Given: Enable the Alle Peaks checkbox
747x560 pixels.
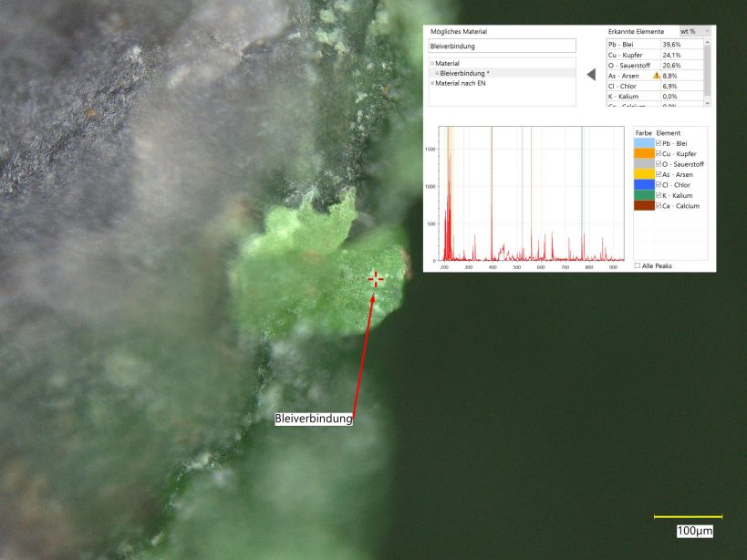Looking at the screenshot, I should [638, 265].
